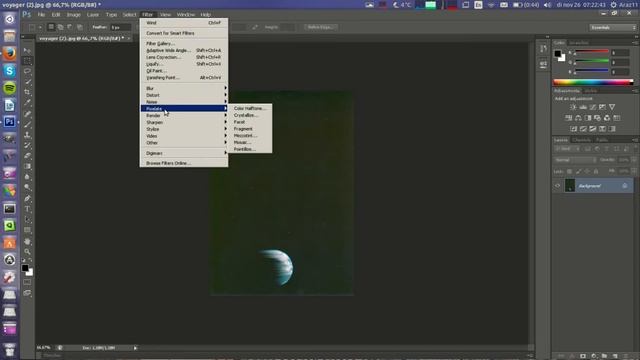
Task: Expand the Render filter submenu
Action: pyautogui.click(x=184, y=116)
